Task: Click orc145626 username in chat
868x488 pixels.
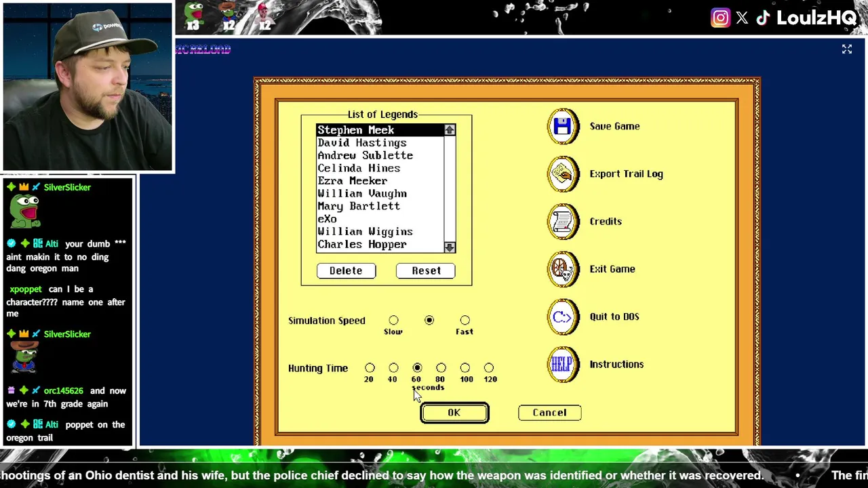Action: tap(63, 391)
